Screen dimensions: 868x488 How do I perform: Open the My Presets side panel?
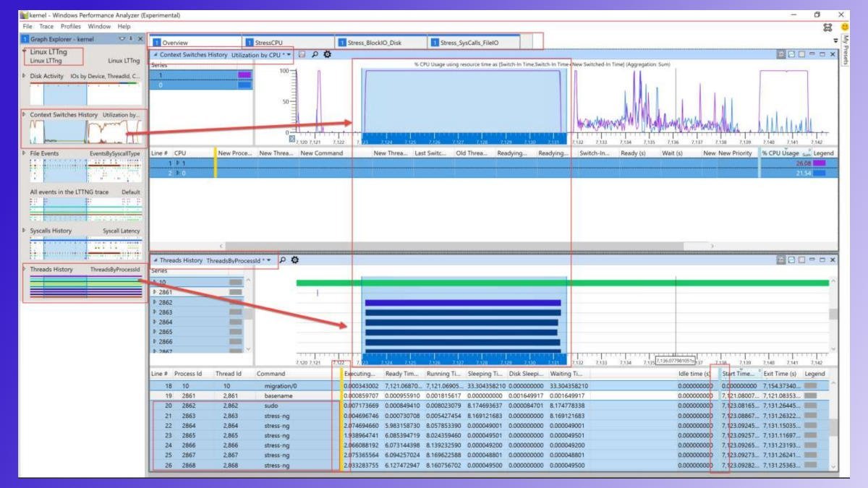click(843, 51)
